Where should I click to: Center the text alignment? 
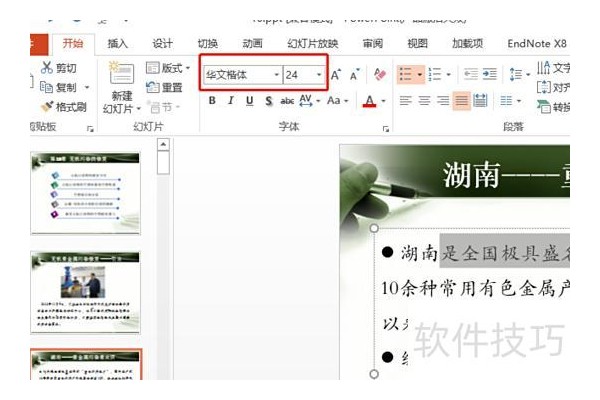(424, 101)
